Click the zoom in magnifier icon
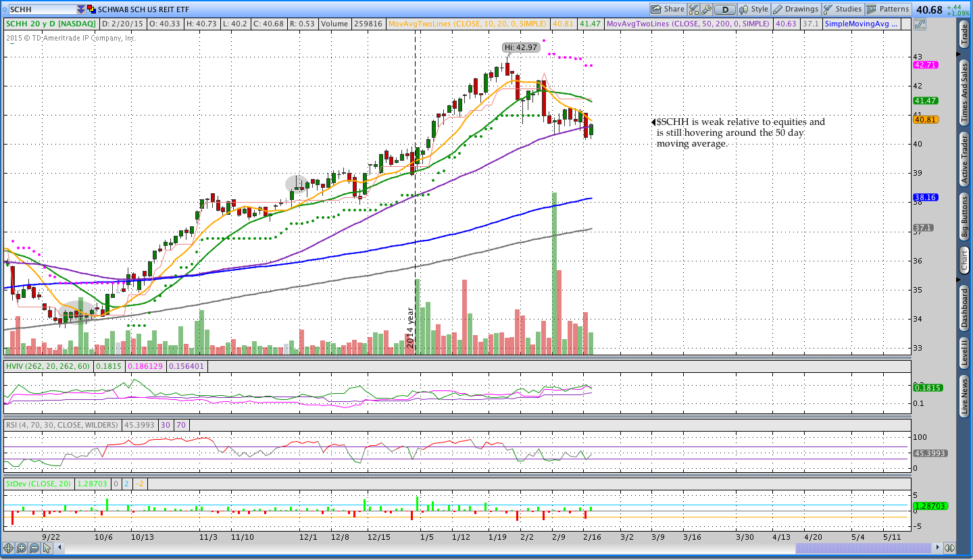The width and height of the screenshot is (973, 560). tap(22, 548)
